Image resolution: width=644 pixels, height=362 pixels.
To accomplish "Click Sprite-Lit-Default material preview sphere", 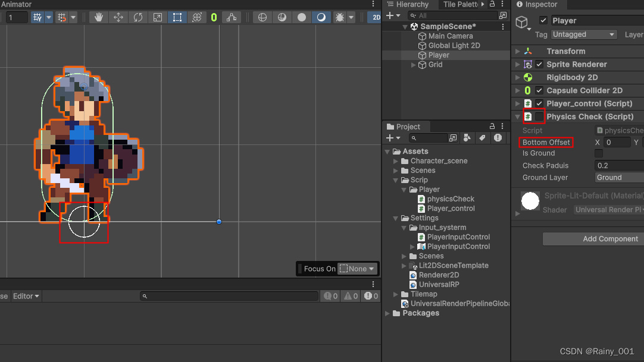I will click(530, 201).
